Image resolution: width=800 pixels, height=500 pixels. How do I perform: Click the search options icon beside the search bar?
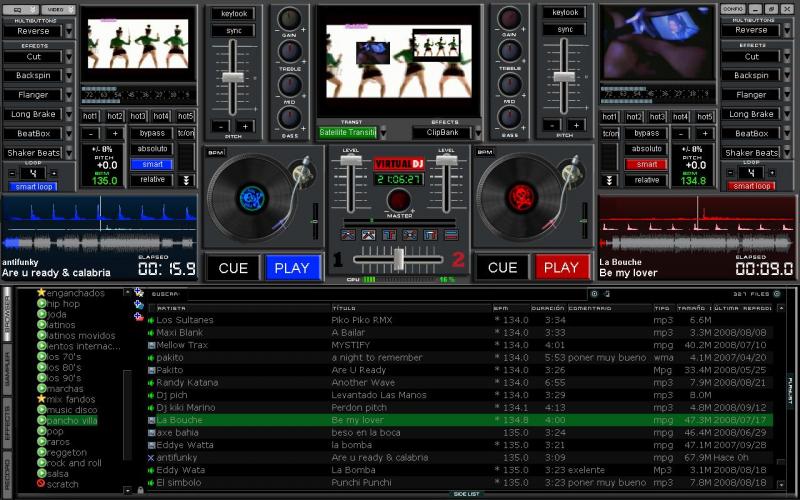tap(594, 294)
